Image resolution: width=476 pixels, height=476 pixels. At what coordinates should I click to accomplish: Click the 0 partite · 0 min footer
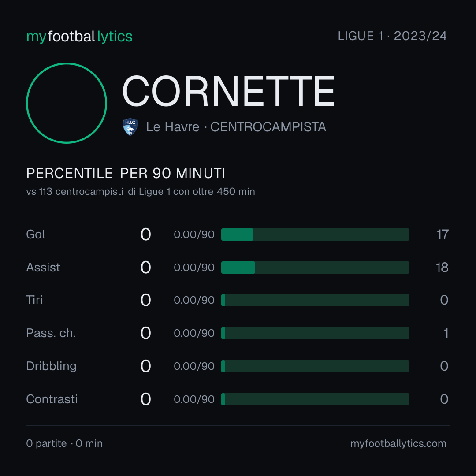pyautogui.click(x=64, y=443)
